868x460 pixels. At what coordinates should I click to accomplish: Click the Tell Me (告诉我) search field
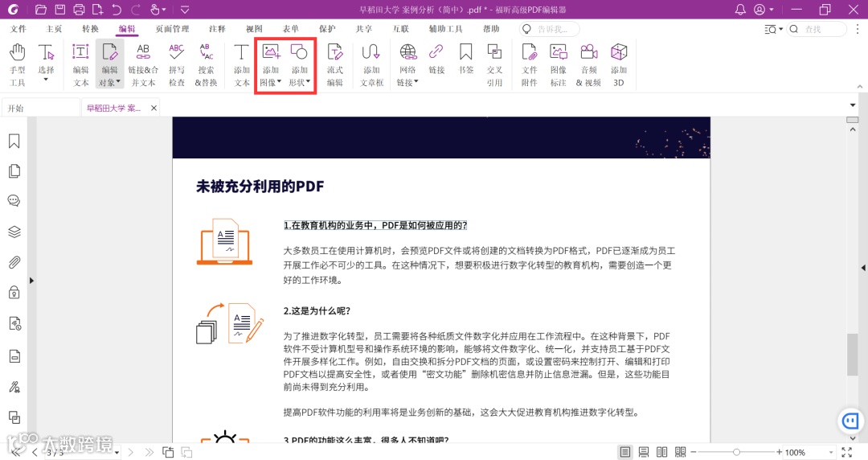549,29
